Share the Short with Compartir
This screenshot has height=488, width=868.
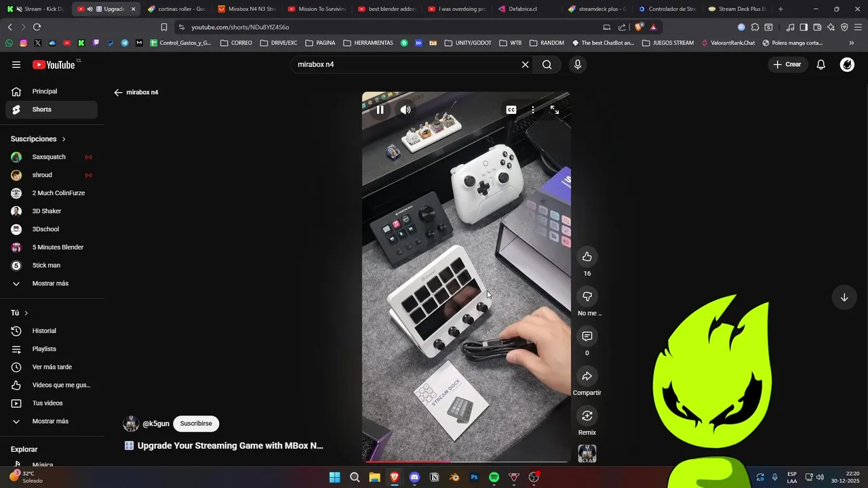pos(587,376)
